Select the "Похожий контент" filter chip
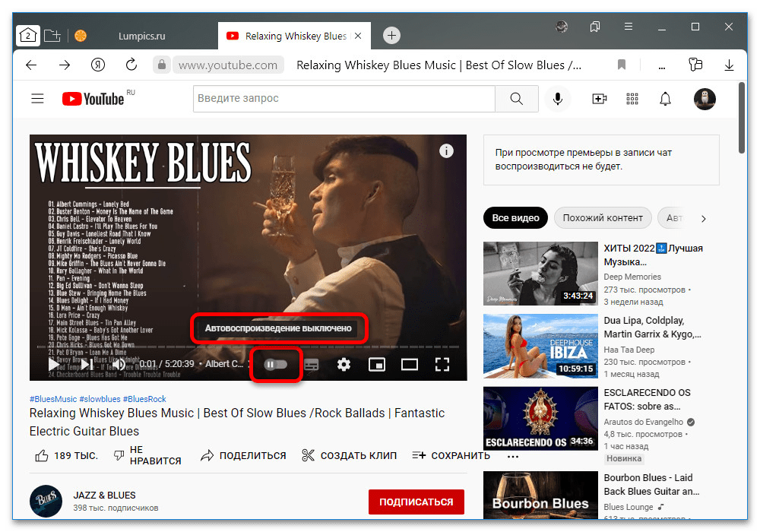This screenshot has width=760, height=532. 603,218
